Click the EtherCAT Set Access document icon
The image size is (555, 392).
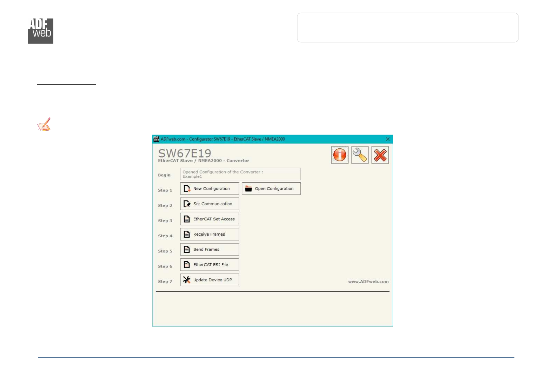(x=187, y=219)
